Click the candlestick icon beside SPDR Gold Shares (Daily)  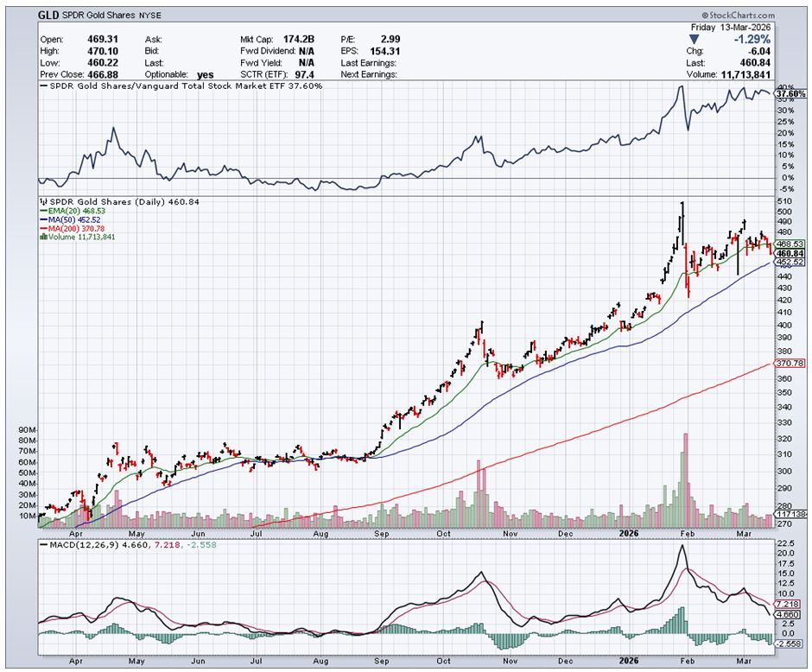pyautogui.click(x=44, y=202)
